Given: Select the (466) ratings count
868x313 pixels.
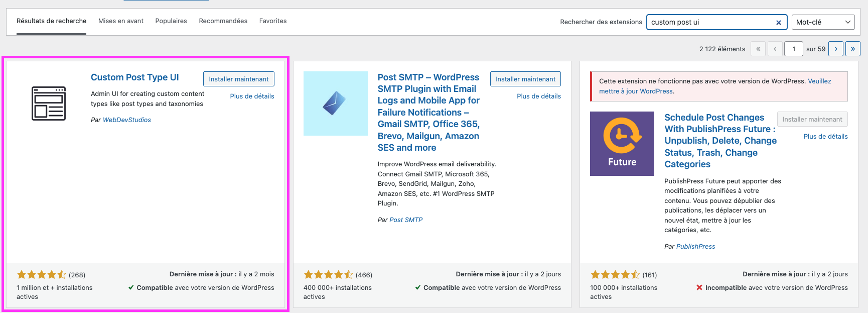Looking at the screenshot, I should click(364, 275).
